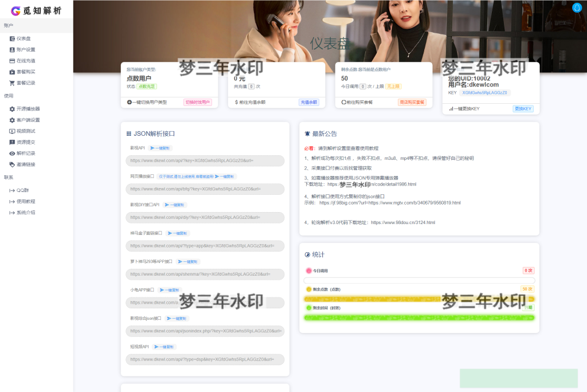Click the 套餐记录 shopping cart icon
This screenshot has height=392, width=587.
point(12,83)
